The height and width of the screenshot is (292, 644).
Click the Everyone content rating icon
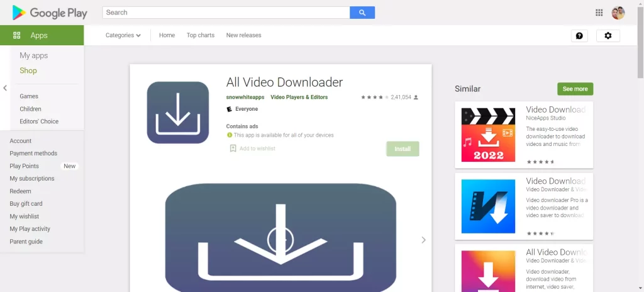point(229,109)
